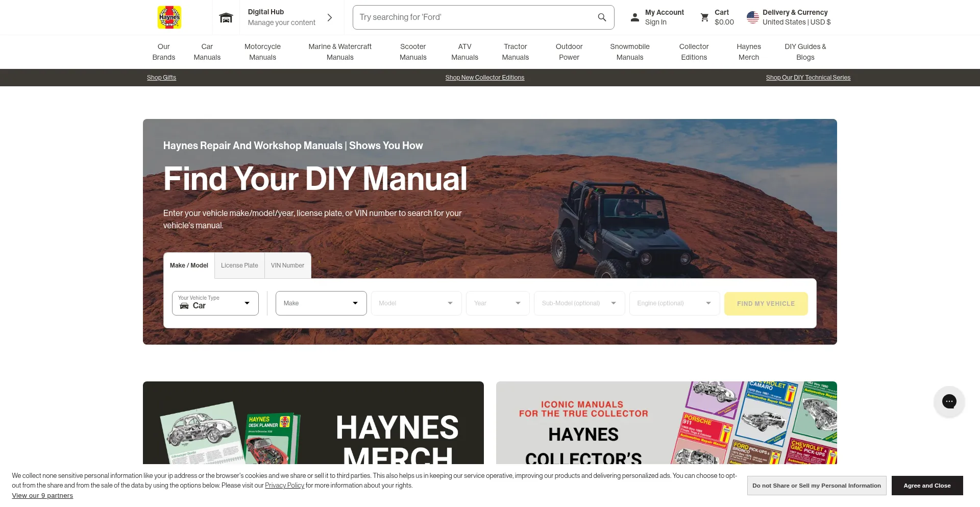
Task: Open the Outdoor Power menu
Action: click(x=569, y=52)
